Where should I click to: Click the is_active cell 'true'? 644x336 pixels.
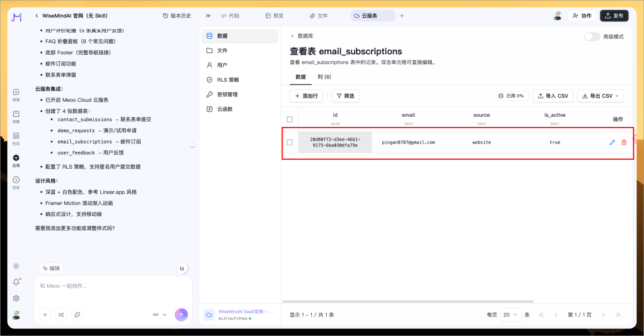click(x=555, y=142)
